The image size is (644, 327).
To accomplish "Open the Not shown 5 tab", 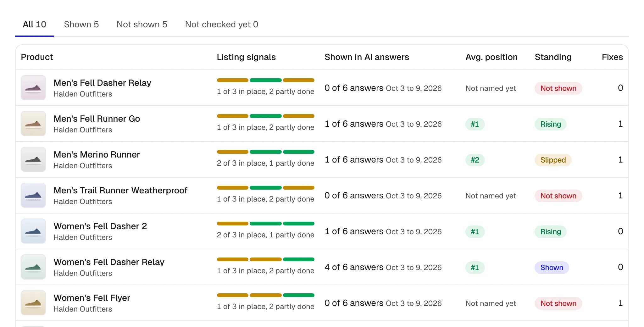I will click(x=142, y=25).
